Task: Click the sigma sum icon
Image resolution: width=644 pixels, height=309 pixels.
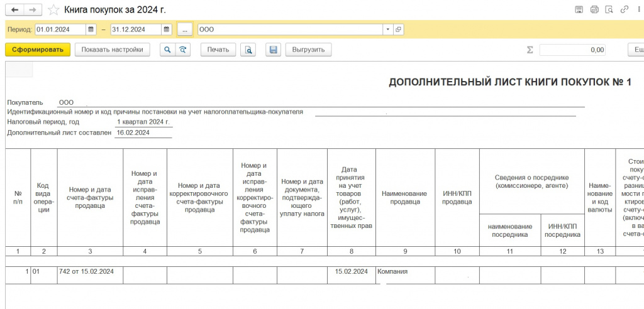Action: [530, 50]
